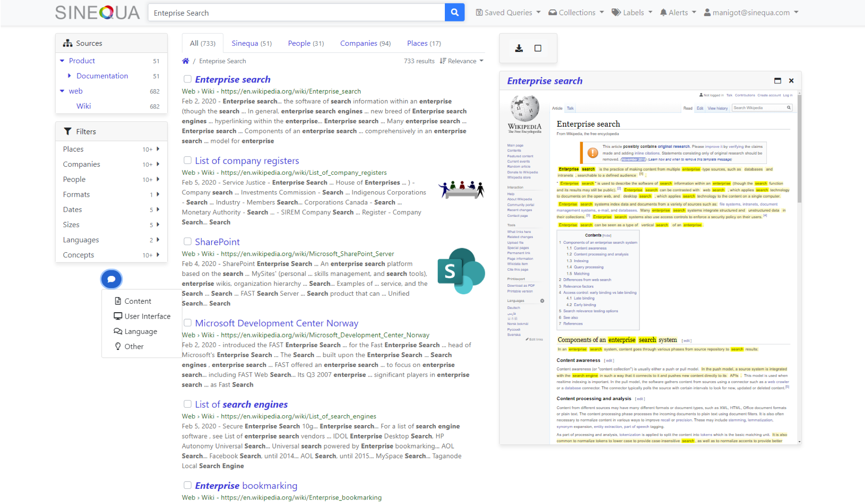Viewport: 865px width, 504px height.
Task: Open the SharePoint logo thumbnail
Action: [461, 271]
